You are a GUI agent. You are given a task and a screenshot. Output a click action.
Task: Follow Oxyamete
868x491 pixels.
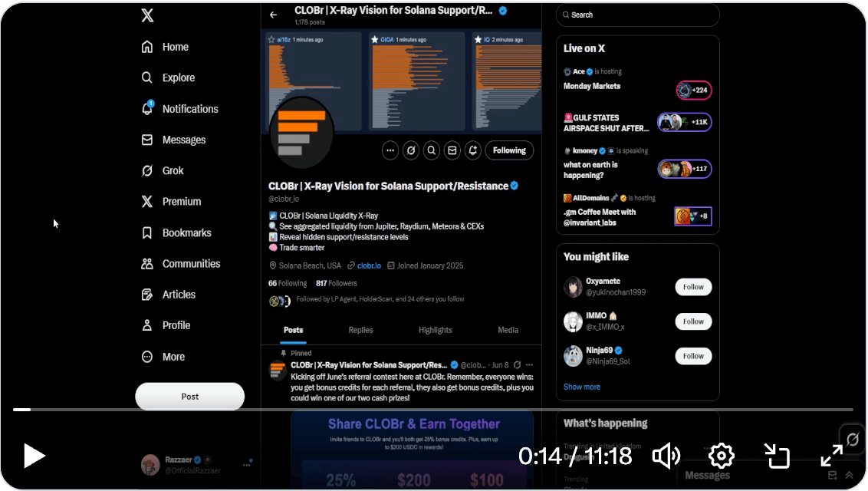tap(693, 287)
